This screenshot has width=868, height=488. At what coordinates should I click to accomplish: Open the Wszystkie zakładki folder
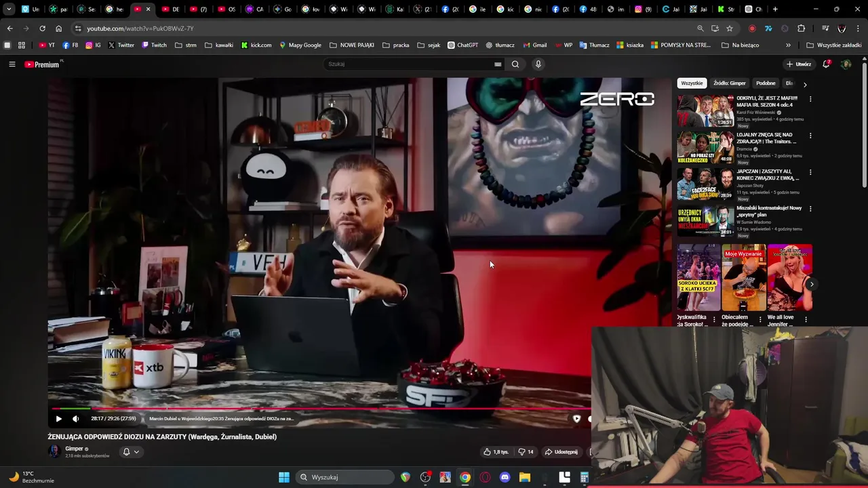[x=834, y=45]
